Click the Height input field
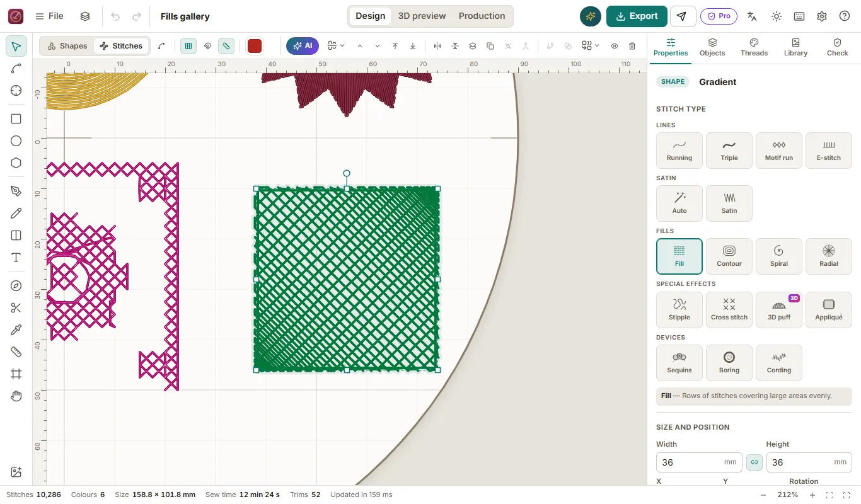The height and width of the screenshot is (504, 861). click(x=809, y=462)
